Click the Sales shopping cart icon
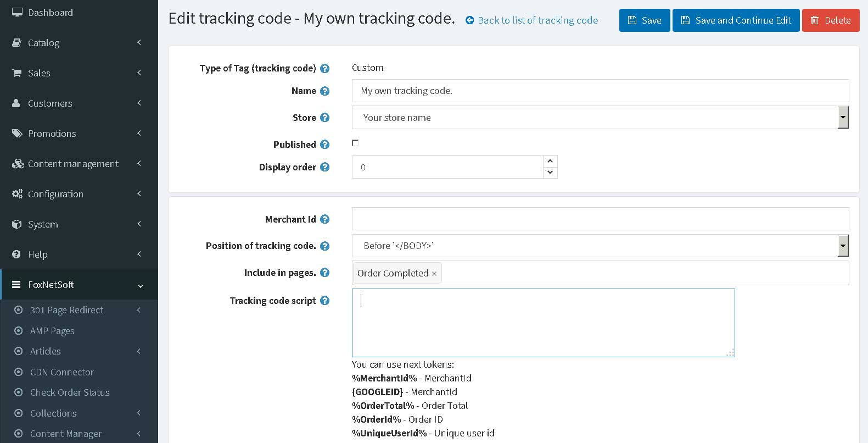The image size is (868, 443). [x=17, y=73]
